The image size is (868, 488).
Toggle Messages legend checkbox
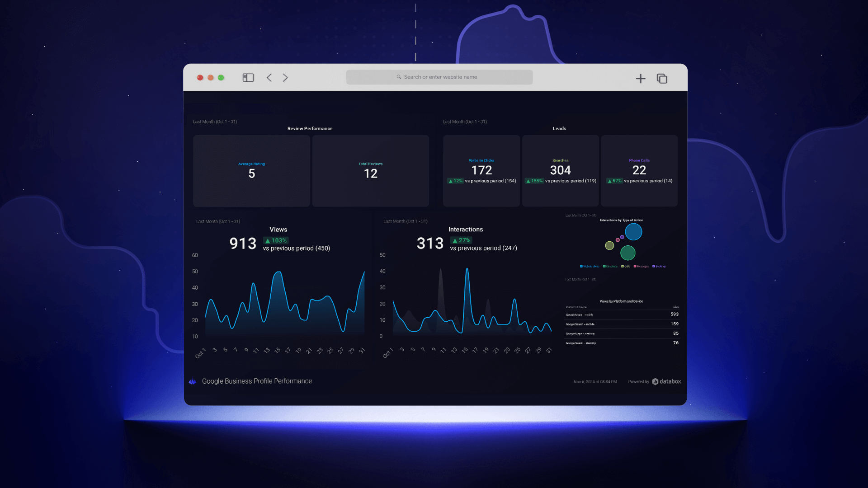click(635, 266)
